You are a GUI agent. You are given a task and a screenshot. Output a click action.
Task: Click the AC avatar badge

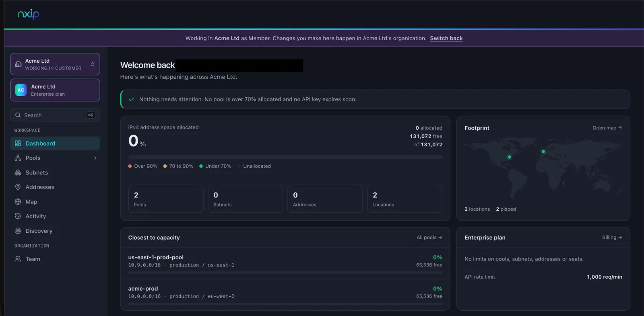[21, 90]
